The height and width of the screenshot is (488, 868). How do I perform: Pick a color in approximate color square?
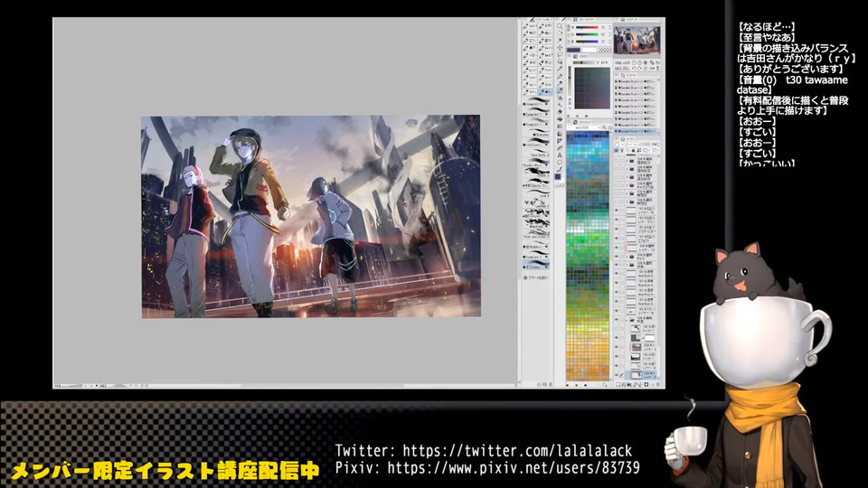click(592, 88)
